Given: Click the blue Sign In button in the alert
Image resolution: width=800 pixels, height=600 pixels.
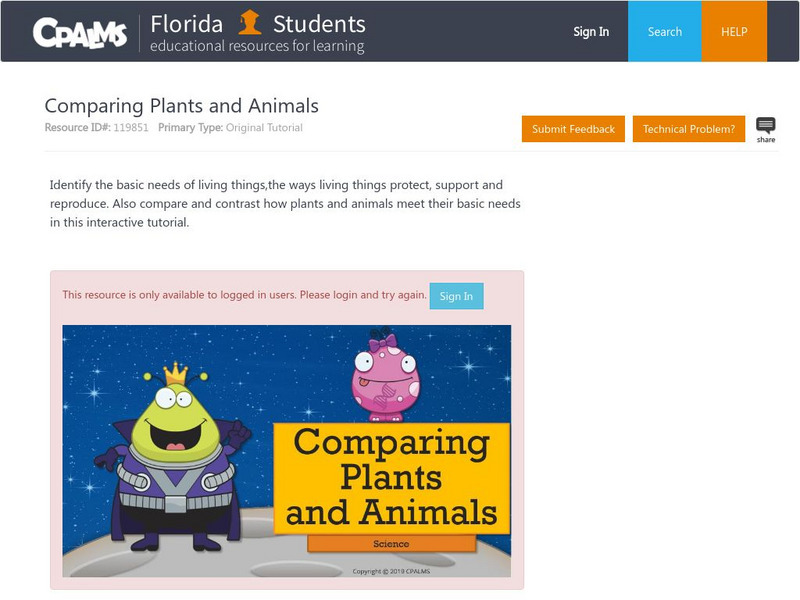Looking at the screenshot, I should click(x=456, y=296).
